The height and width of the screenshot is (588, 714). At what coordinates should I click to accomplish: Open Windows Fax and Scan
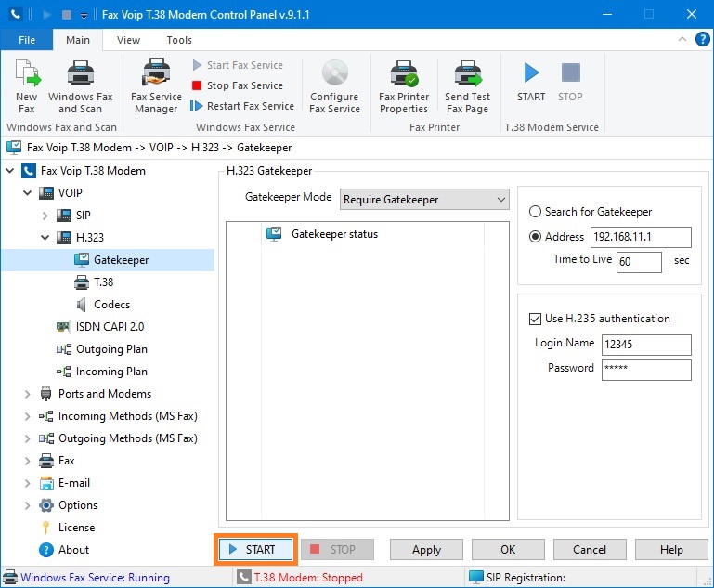80,87
